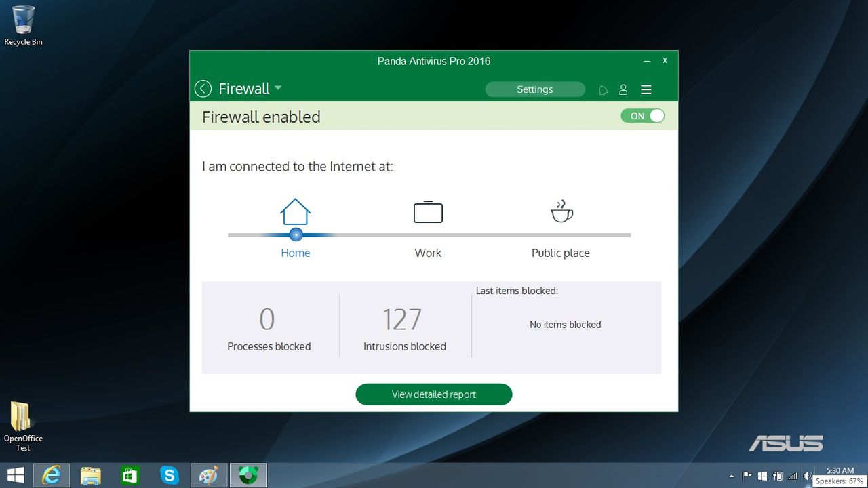Open the Windows Store taskbar icon
This screenshot has height=488, width=868.
pos(130,475)
